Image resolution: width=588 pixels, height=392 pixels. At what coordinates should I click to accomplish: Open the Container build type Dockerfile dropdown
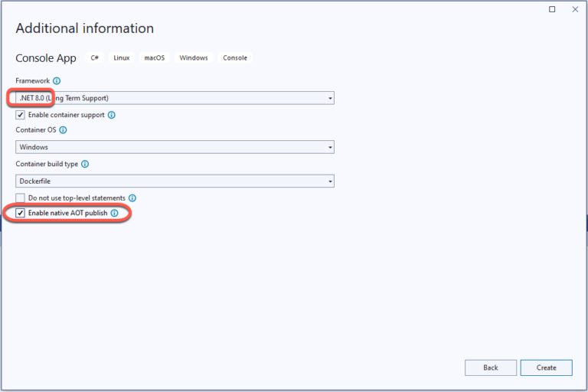[x=175, y=181]
